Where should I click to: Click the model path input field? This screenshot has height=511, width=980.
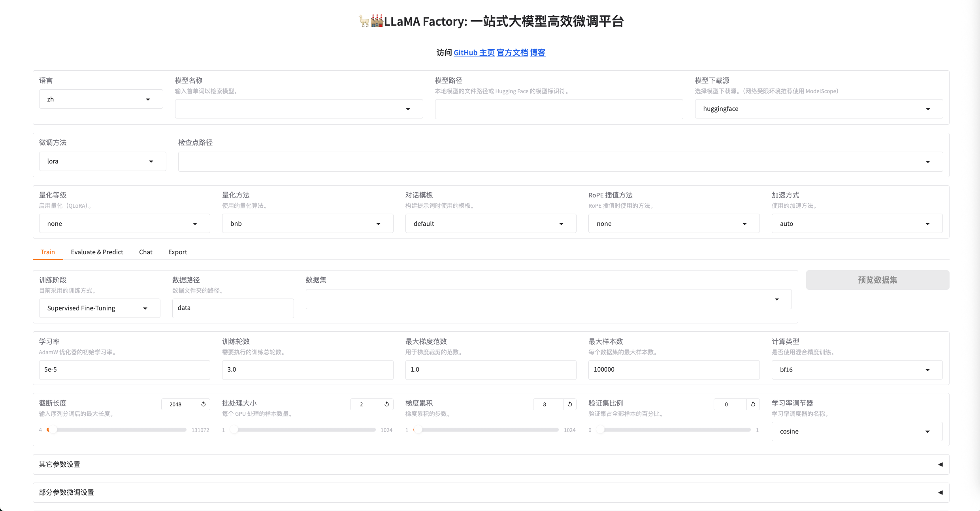click(x=558, y=109)
